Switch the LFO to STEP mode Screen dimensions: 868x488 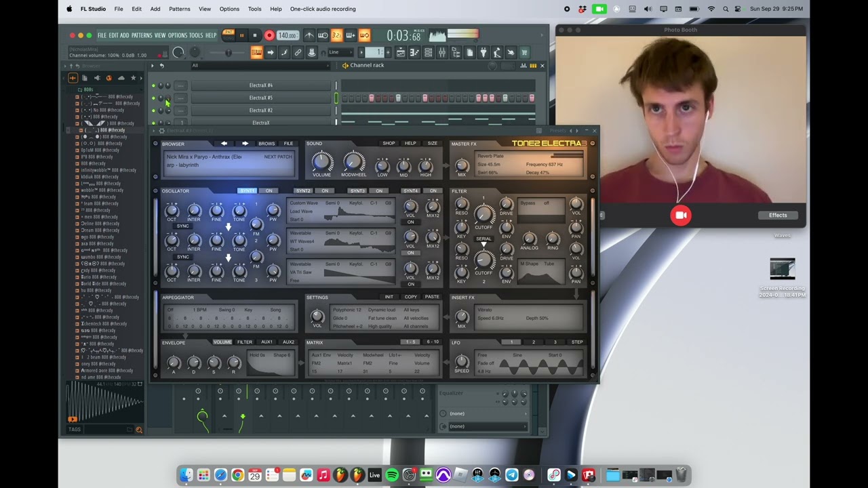click(577, 342)
